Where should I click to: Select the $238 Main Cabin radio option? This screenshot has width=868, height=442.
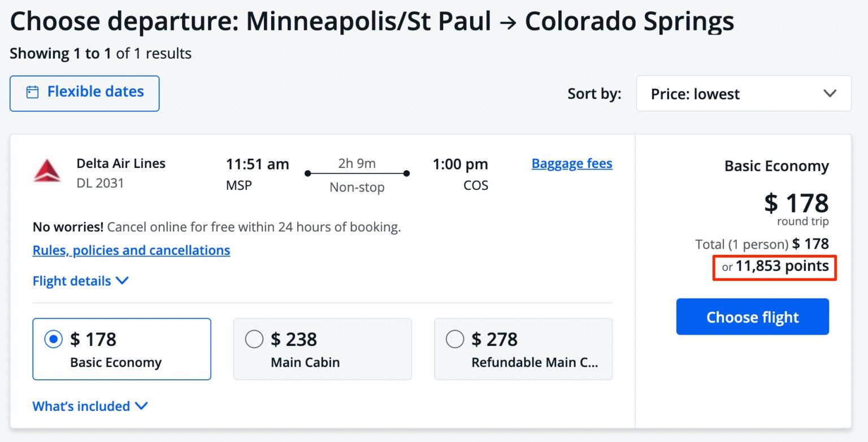[254, 339]
